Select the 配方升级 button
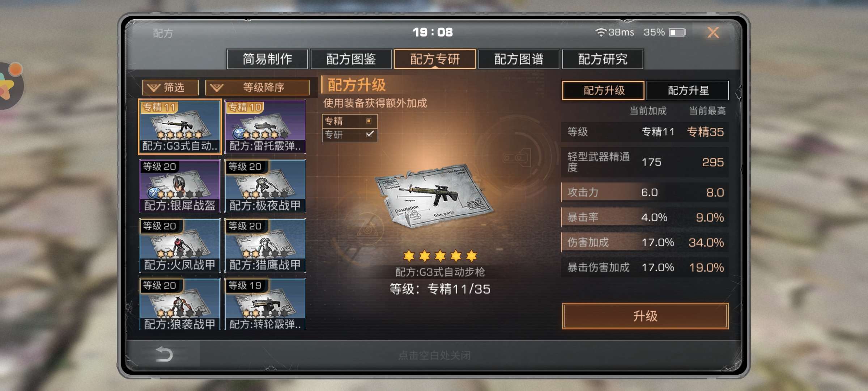868x391 pixels. coord(603,90)
